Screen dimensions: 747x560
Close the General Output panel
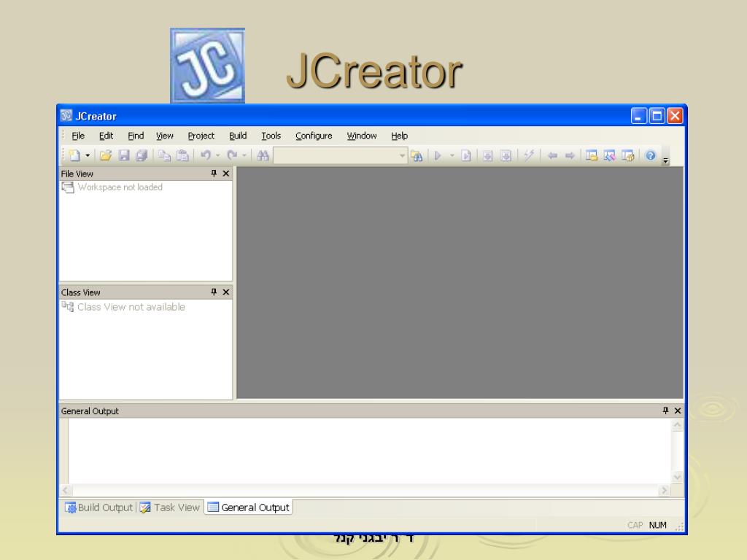point(678,411)
